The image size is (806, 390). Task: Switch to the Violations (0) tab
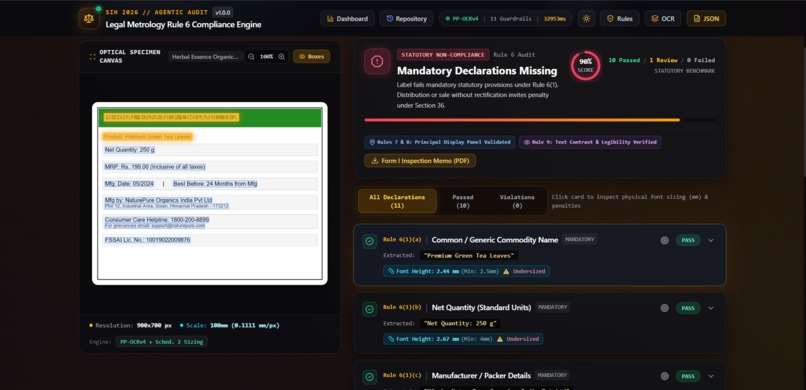click(517, 201)
